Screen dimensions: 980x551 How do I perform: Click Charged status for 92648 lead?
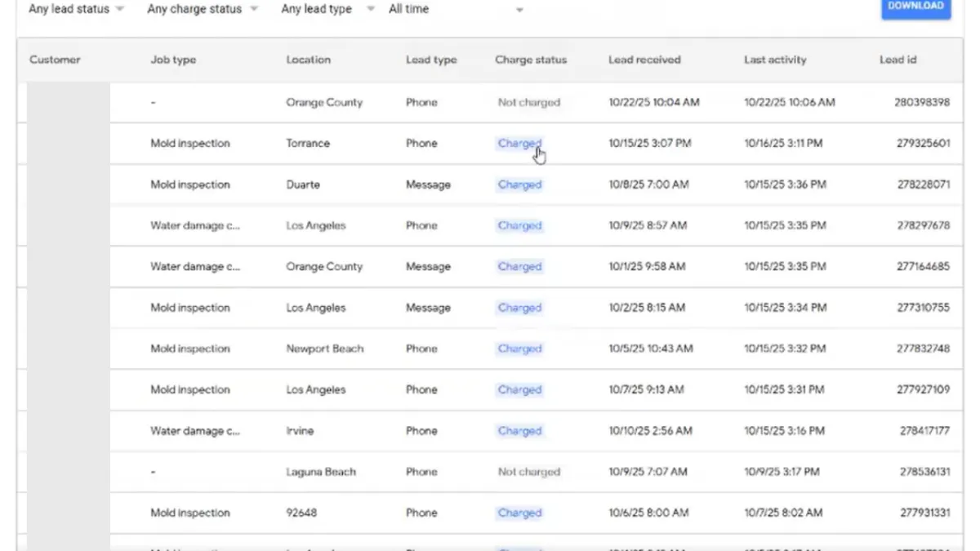tap(519, 513)
